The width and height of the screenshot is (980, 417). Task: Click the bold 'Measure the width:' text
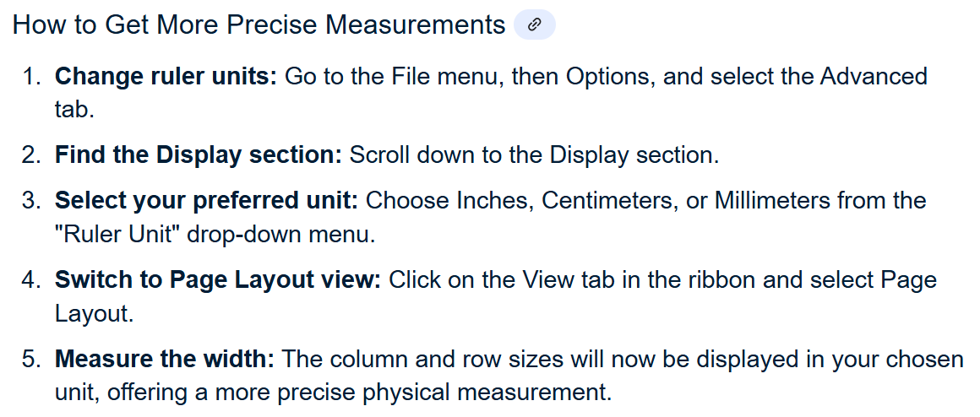click(165, 359)
